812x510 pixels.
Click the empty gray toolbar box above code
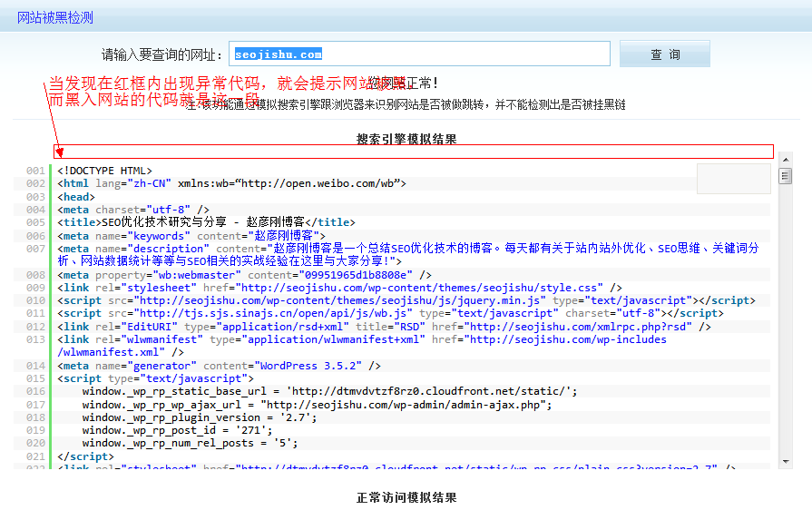pos(733,179)
